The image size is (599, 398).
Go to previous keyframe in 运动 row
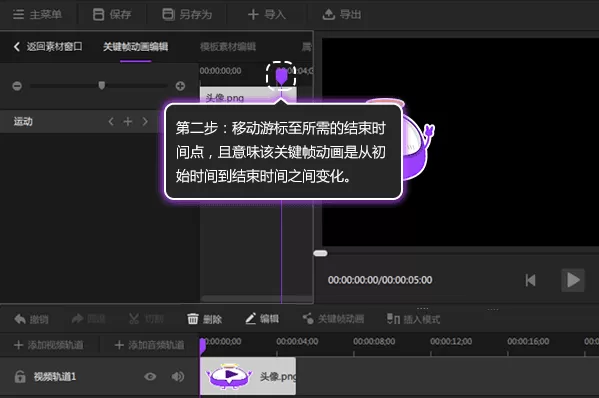[x=111, y=121]
